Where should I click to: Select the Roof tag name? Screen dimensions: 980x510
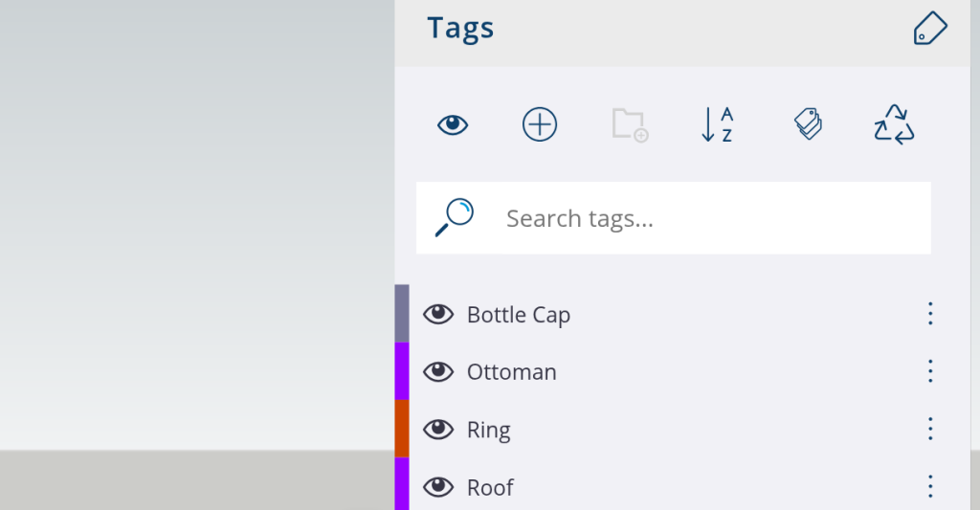tap(490, 488)
